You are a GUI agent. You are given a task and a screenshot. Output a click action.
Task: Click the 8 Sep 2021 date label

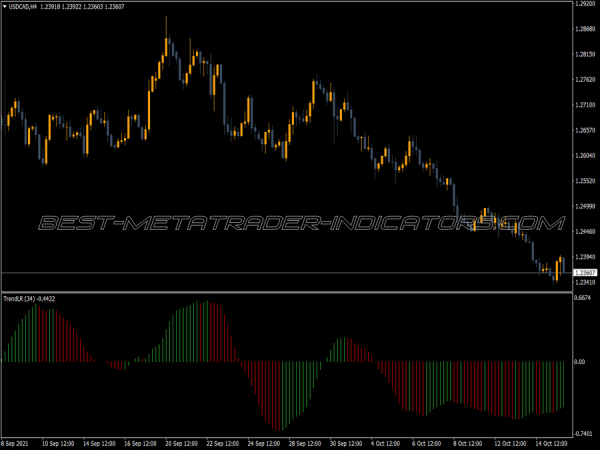point(15,443)
